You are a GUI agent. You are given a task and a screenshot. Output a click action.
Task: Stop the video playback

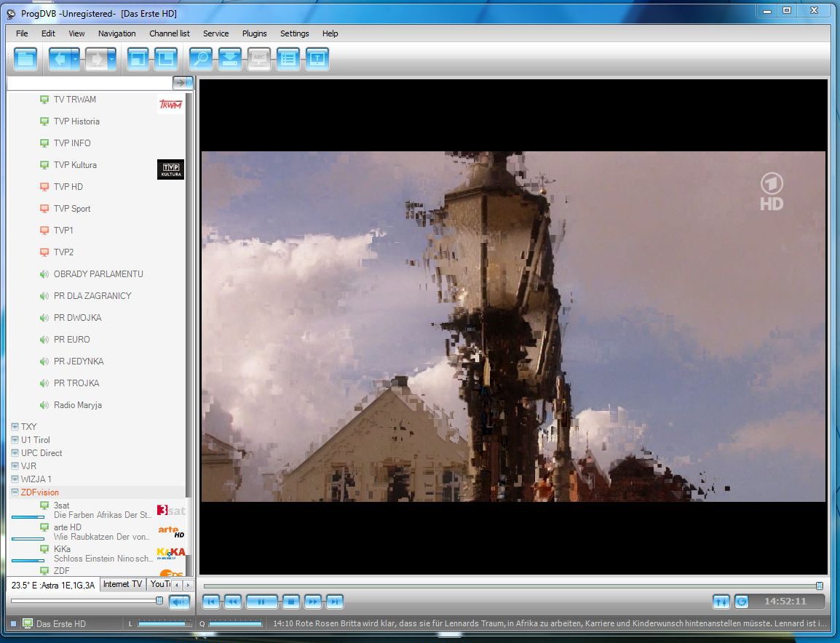pyautogui.click(x=290, y=602)
